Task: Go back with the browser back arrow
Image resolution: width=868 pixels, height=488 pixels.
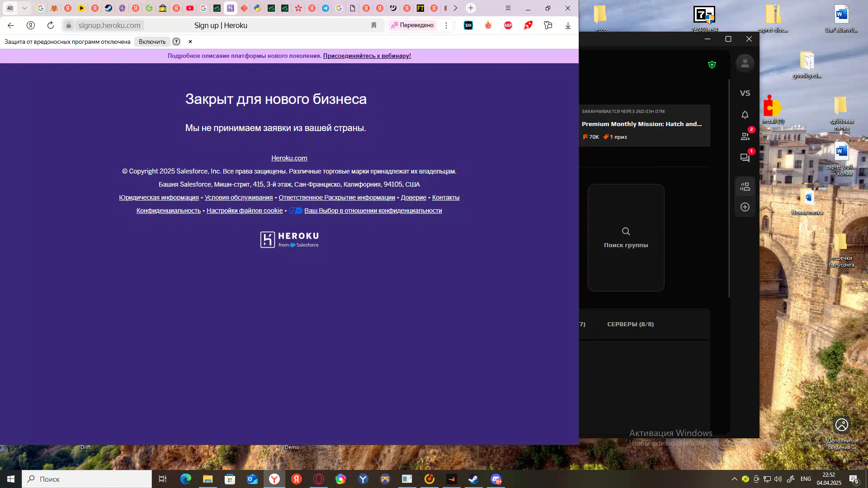Action: tap(11, 25)
